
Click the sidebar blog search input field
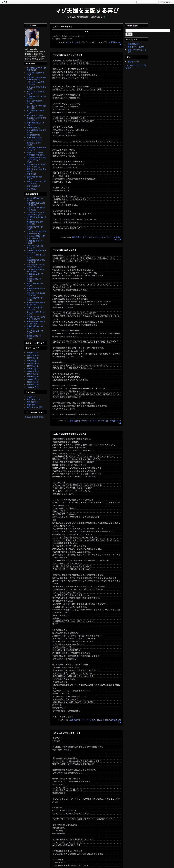coord(148,31)
